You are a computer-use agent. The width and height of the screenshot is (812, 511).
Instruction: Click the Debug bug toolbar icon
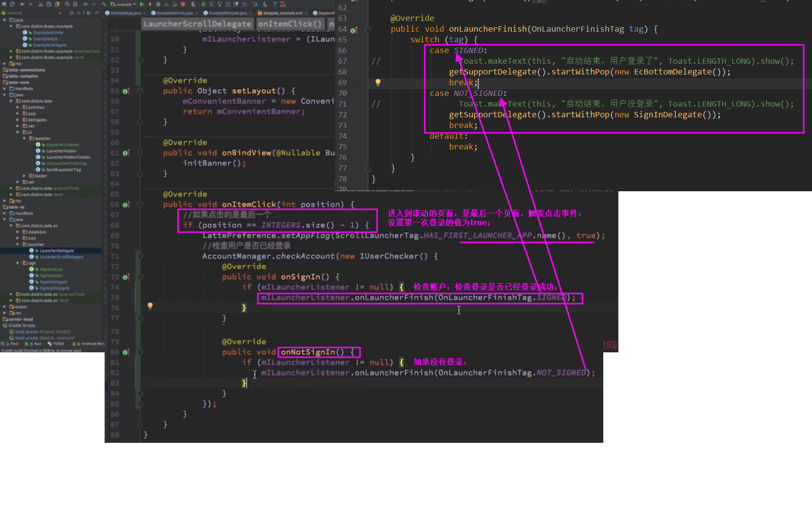158,4
